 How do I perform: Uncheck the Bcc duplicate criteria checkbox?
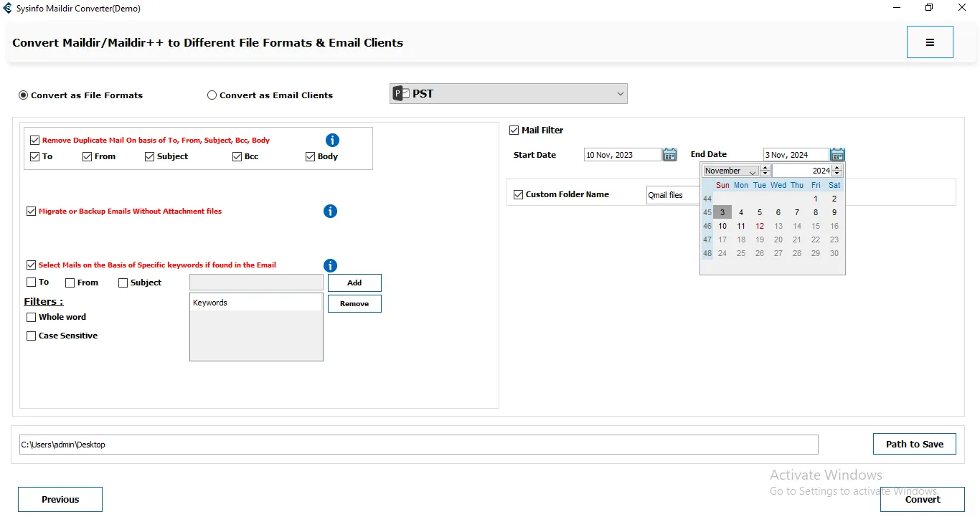(237, 157)
